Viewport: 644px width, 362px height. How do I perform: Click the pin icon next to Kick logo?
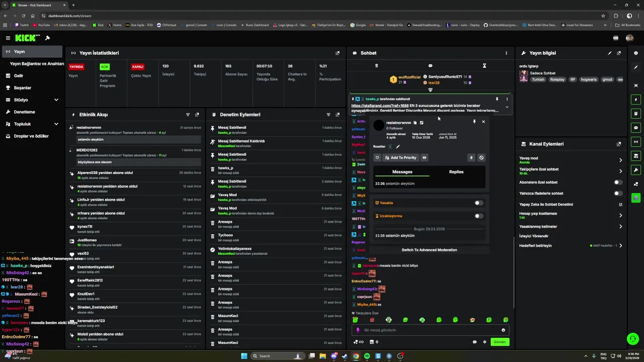click(x=47, y=38)
